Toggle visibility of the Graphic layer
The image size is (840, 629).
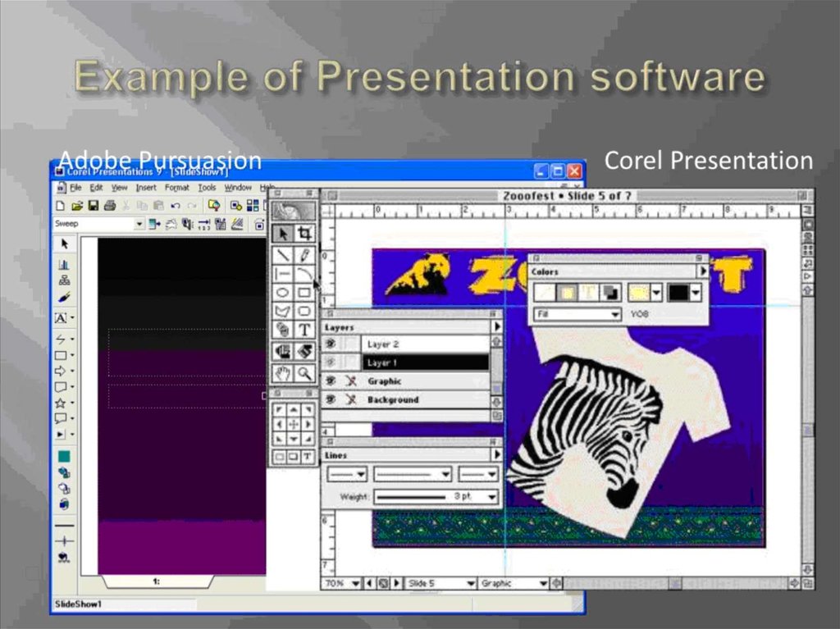(331, 381)
